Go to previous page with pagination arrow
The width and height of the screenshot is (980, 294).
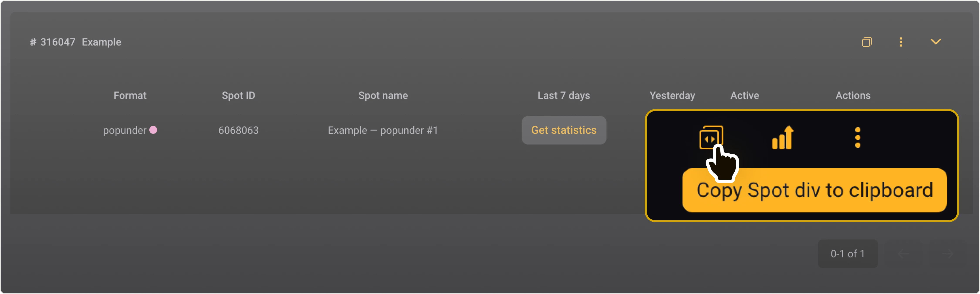[x=904, y=254]
